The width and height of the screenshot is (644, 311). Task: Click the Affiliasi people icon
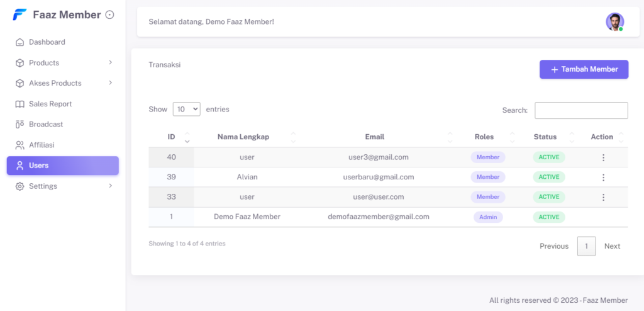pyautogui.click(x=19, y=145)
